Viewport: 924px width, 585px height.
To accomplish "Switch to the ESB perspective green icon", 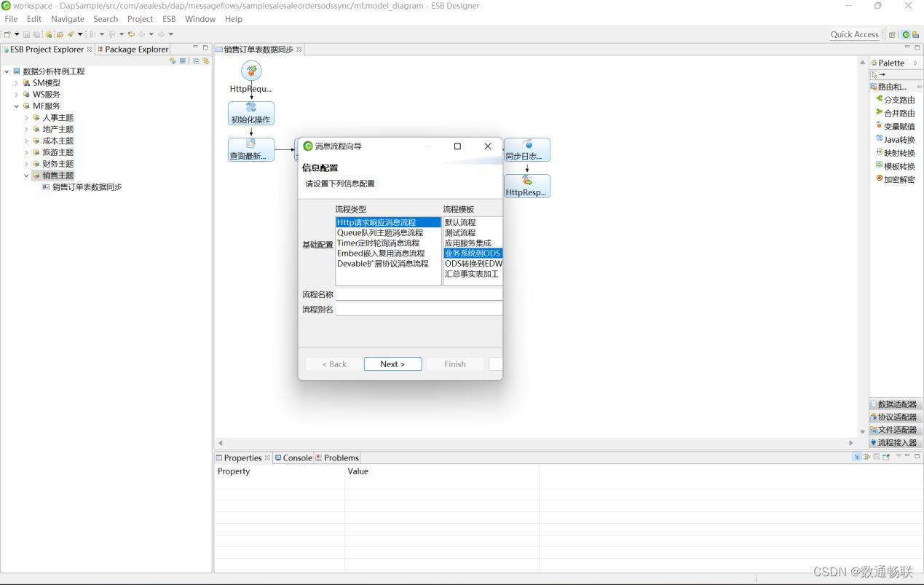I will click(x=906, y=34).
